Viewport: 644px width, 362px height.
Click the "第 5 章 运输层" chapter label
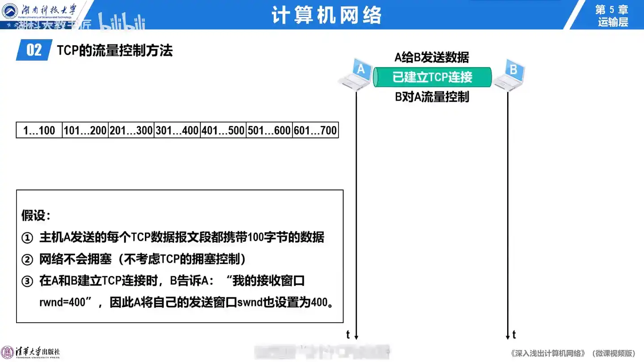pyautogui.click(x=612, y=16)
